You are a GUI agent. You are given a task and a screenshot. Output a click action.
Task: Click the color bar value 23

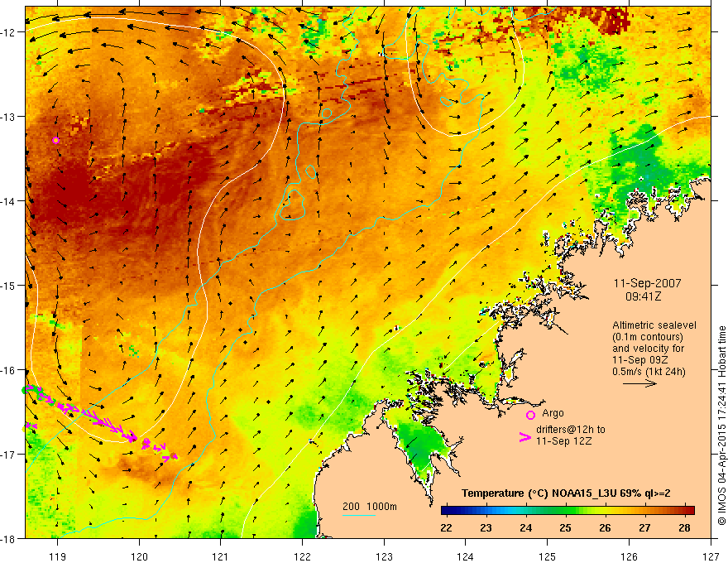486,528
